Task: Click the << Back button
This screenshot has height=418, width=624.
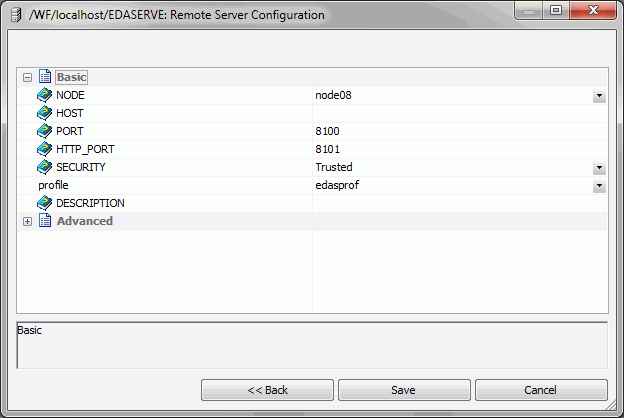Action: [x=267, y=390]
